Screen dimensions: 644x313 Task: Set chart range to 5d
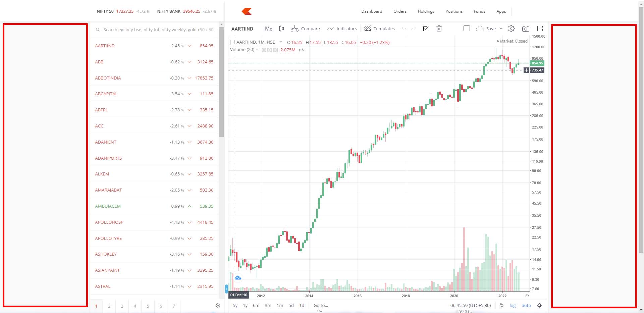(x=291, y=305)
